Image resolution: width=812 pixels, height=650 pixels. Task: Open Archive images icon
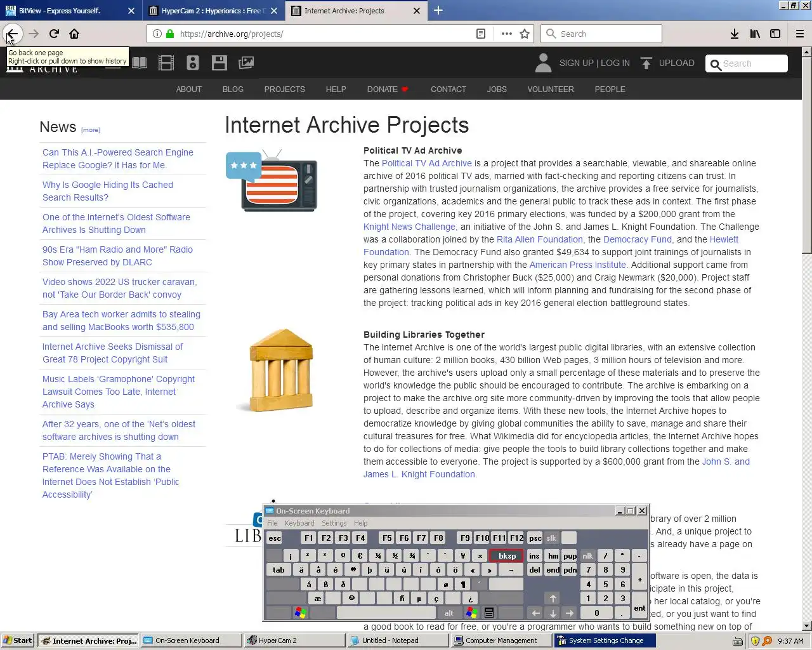point(246,63)
